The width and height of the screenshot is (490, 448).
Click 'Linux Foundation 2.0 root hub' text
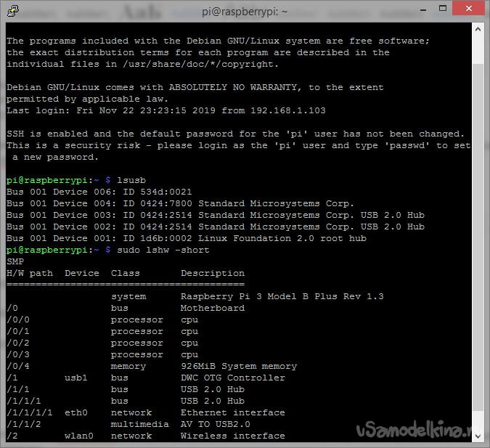pos(282,239)
